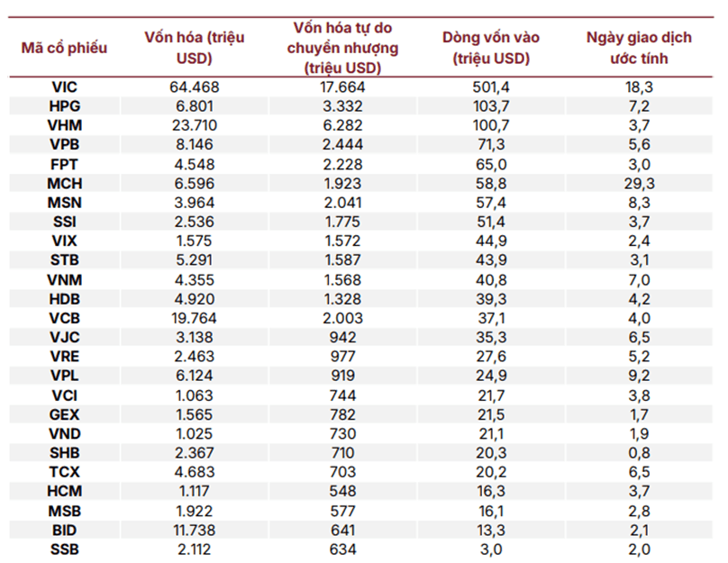Click the VNM stock code

click(65, 280)
